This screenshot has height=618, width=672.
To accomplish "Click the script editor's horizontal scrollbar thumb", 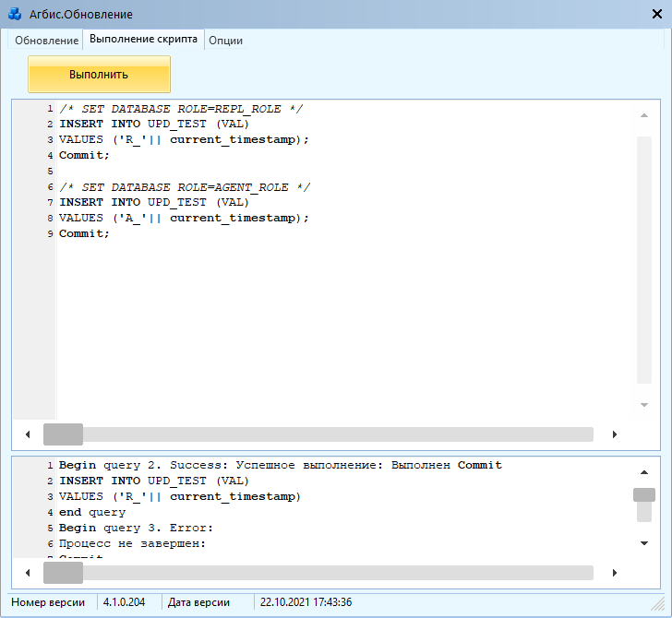I will point(64,434).
